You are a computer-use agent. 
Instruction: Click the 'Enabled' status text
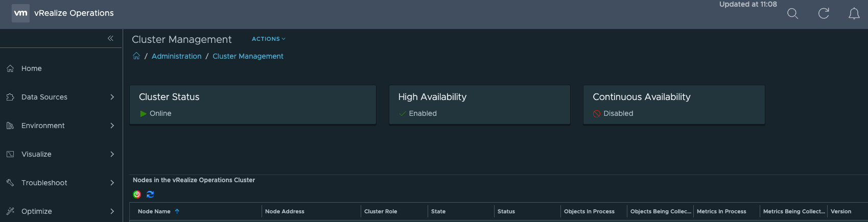coord(423,113)
